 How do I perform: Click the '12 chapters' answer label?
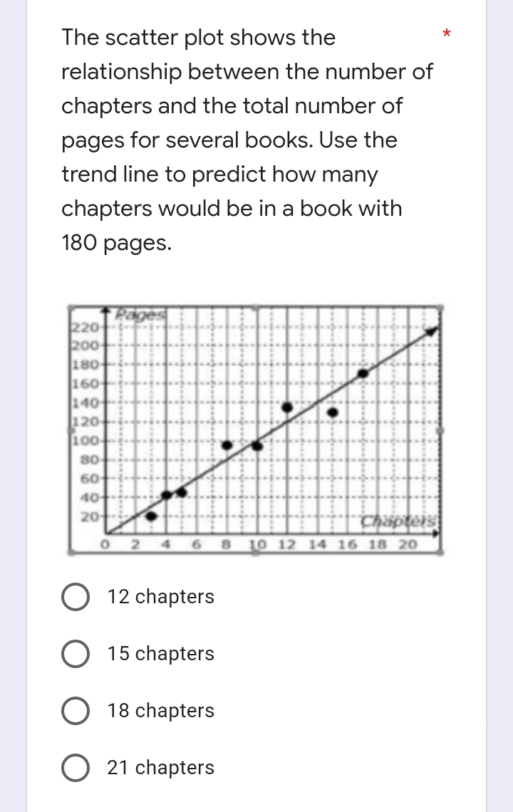point(161,597)
